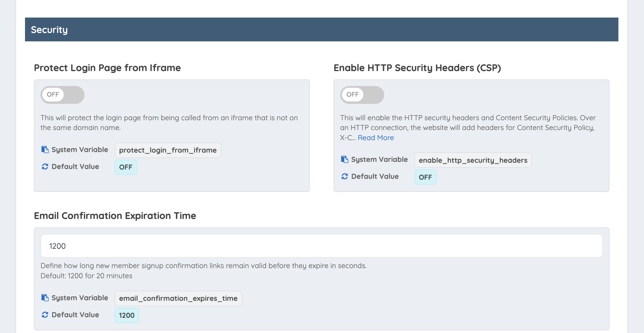
Task: Click the Email Confirmation Expiration Time field
Action: 322,246
